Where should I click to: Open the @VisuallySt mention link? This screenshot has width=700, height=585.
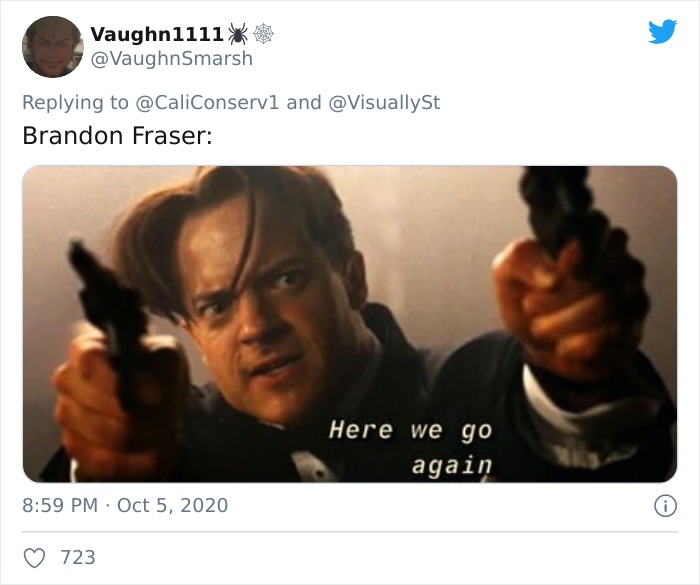384,102
